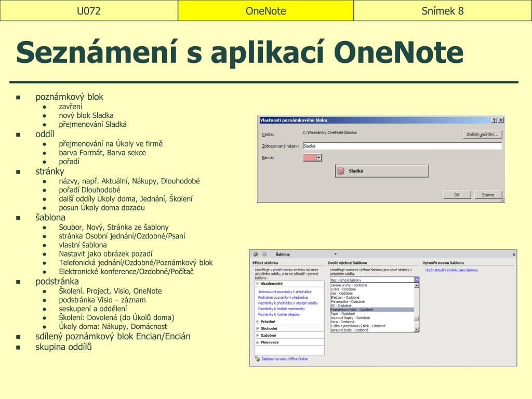Open Poznámky k hodině matematiky template
532x399 pixels.
tap(282, 309)
